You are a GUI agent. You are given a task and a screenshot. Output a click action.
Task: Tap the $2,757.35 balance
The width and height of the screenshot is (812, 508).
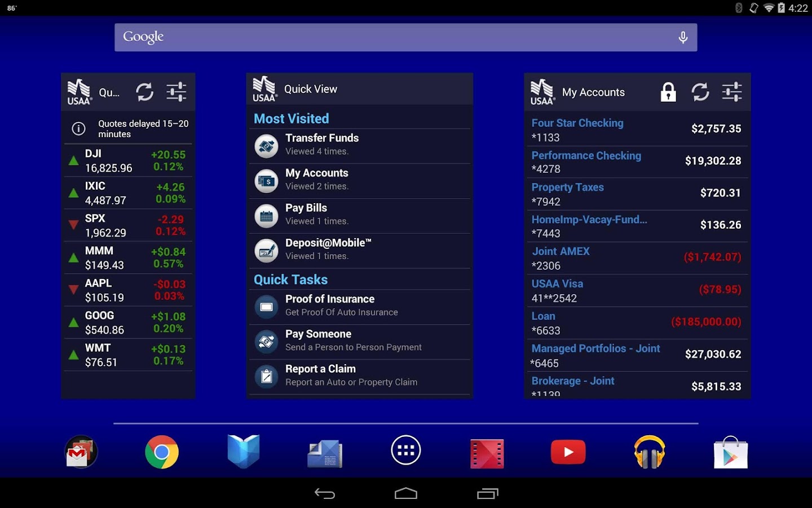[716, 129]
